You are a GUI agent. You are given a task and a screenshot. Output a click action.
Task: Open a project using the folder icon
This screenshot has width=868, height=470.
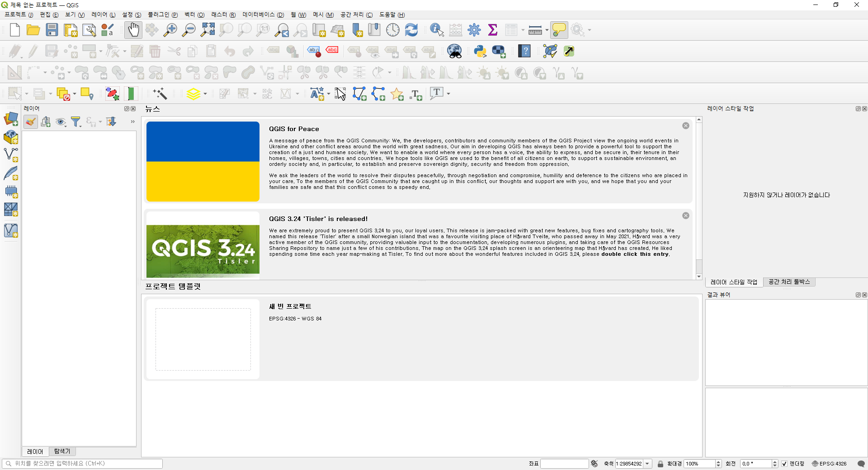(33, 30)
